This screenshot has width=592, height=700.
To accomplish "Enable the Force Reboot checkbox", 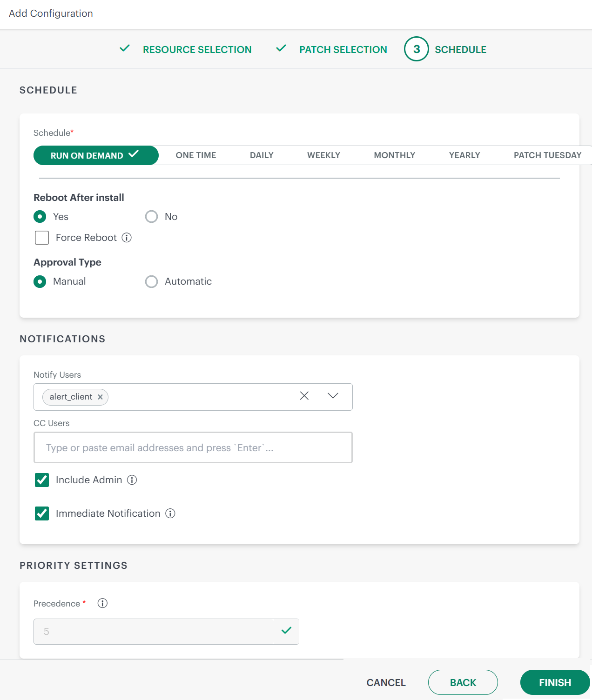I will click(x=42, y=238).
